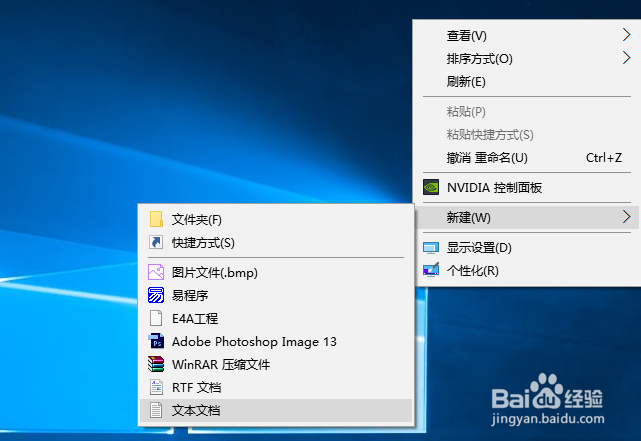Click the Photoshop PS file icon

coord(156,341)
